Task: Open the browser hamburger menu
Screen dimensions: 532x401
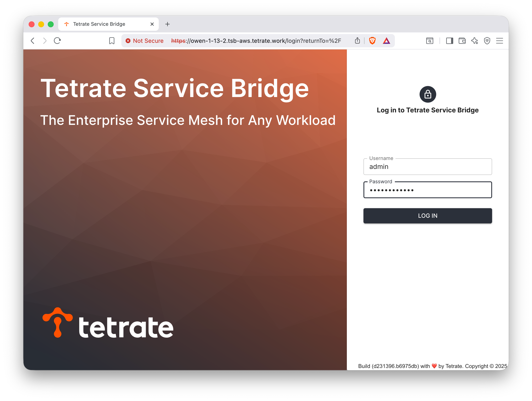Action: [500, 41]
